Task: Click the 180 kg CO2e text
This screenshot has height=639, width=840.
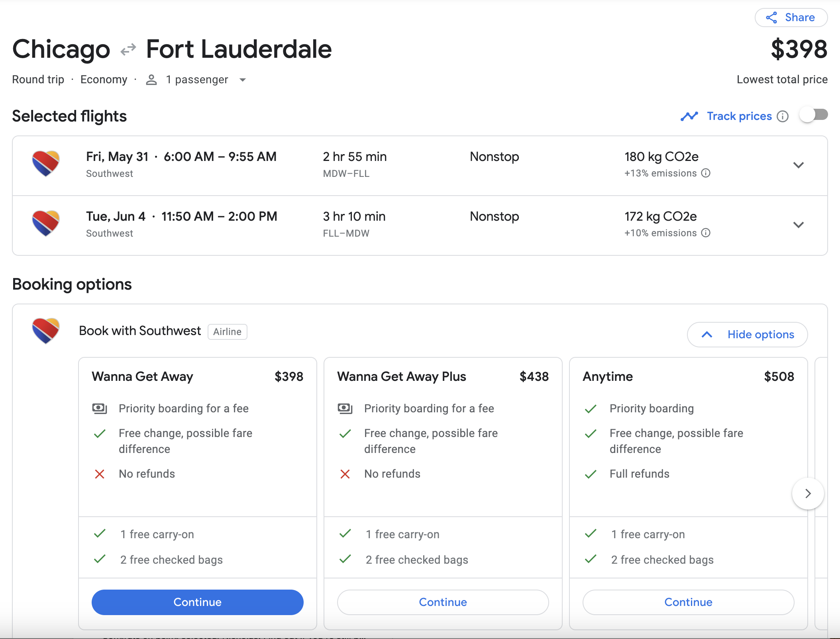Action: 661,157
